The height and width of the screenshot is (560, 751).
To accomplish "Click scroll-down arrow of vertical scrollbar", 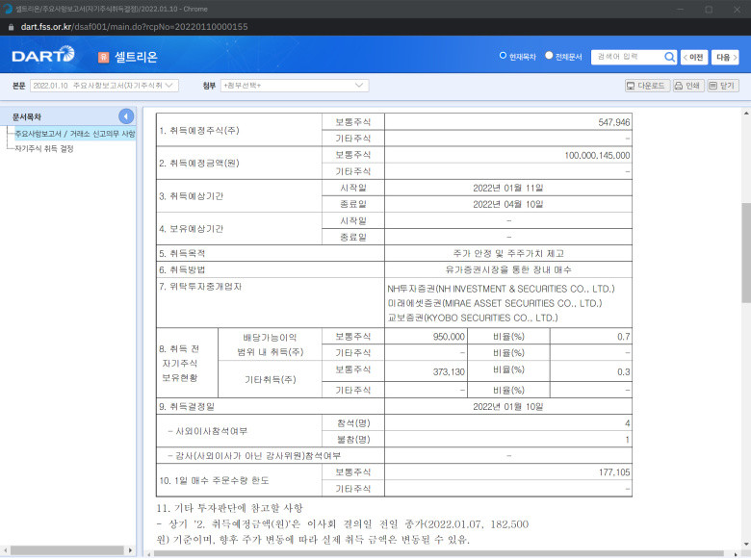I will pos(746,545).
